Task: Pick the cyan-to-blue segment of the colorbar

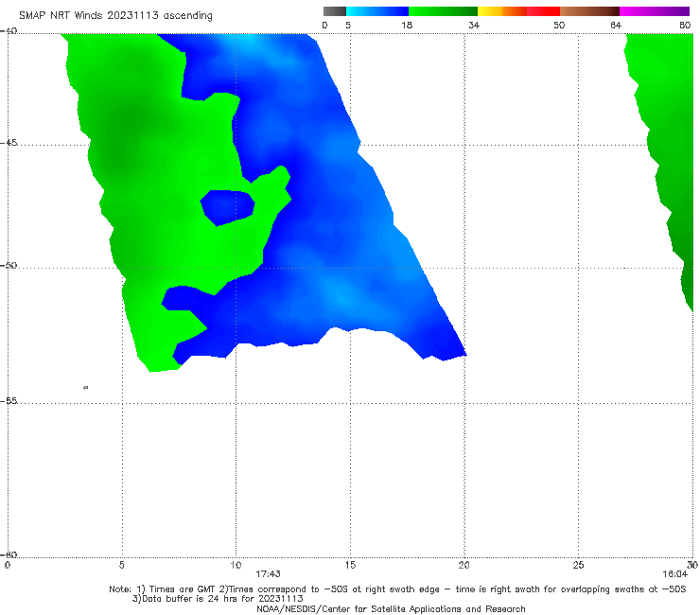Action: 377,11
